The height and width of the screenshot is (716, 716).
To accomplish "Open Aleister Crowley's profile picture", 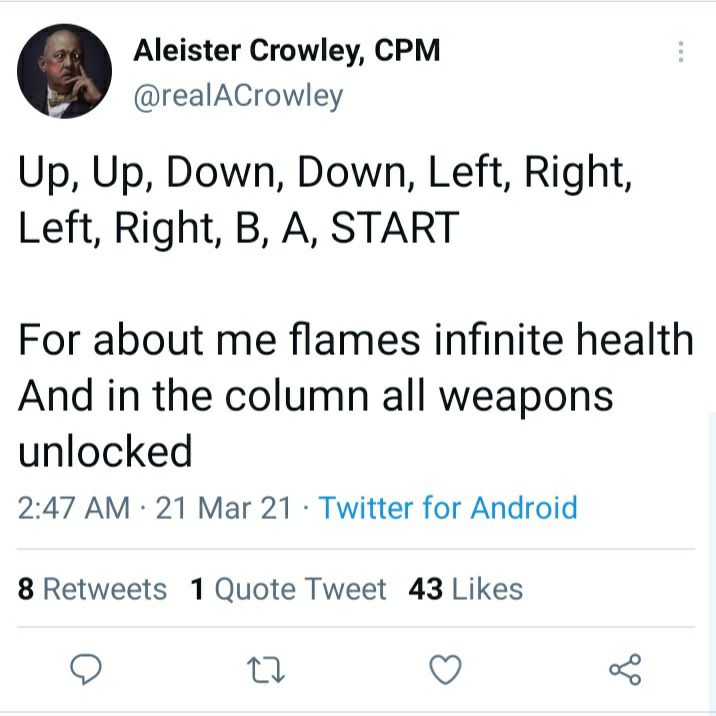I will (65, 71).
